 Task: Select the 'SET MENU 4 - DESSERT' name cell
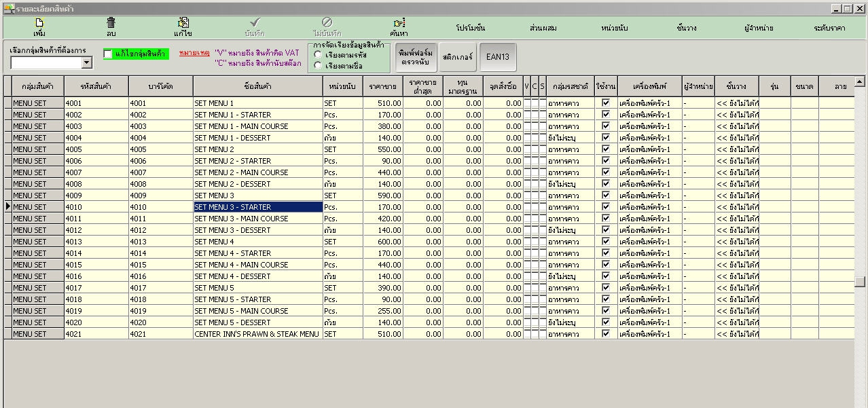point(258,276)
